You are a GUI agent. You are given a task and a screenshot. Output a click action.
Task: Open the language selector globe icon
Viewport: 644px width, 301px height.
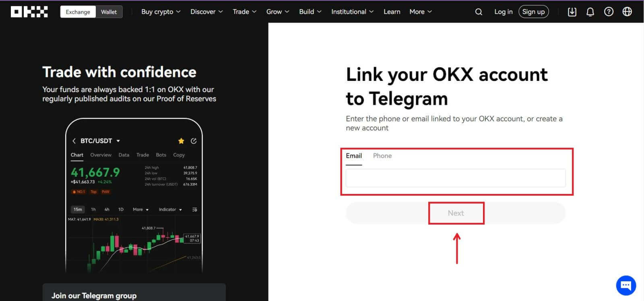tap(627, 12)
